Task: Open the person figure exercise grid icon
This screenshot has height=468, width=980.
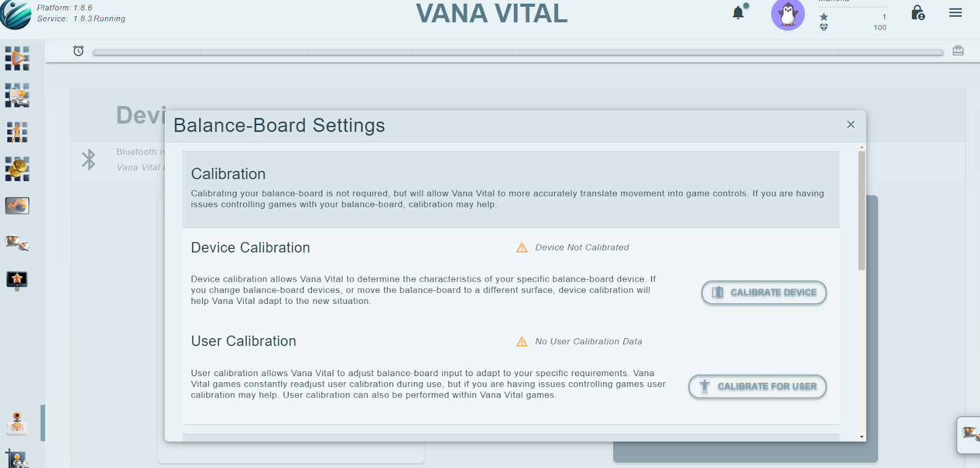Action: tap(17, 132)
